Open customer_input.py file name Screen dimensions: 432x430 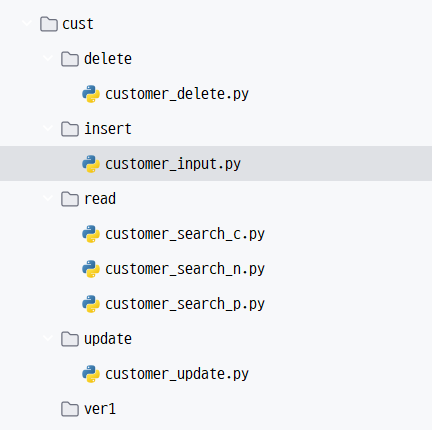[173, 164]
